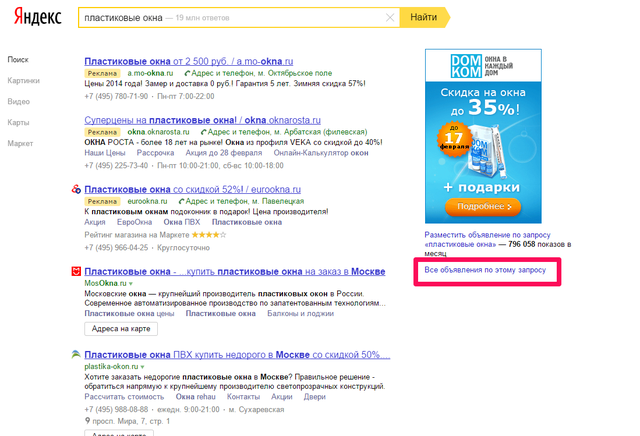Focus the search field containing пластиковые окна
Screen dimensions: 640x436
point(239,18)
